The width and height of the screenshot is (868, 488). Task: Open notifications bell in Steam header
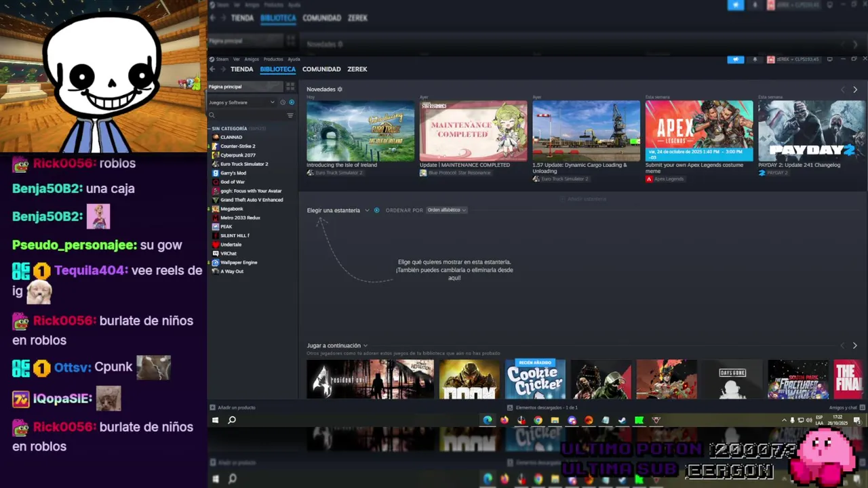click(x=755, y=60)
